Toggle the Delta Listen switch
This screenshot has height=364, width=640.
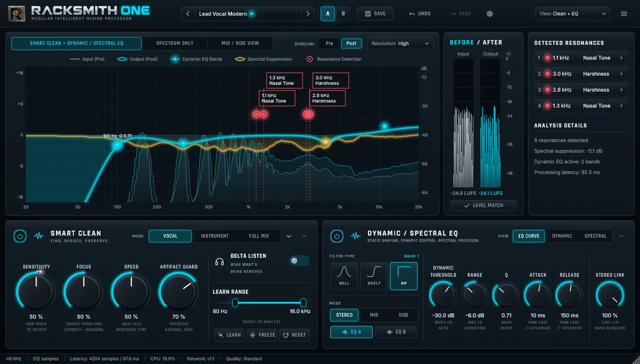tap(299, 261)
